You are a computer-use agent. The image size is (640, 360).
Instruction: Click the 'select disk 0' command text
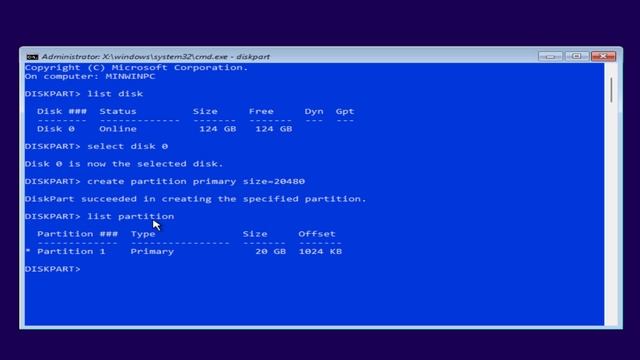tap(127, 147)
